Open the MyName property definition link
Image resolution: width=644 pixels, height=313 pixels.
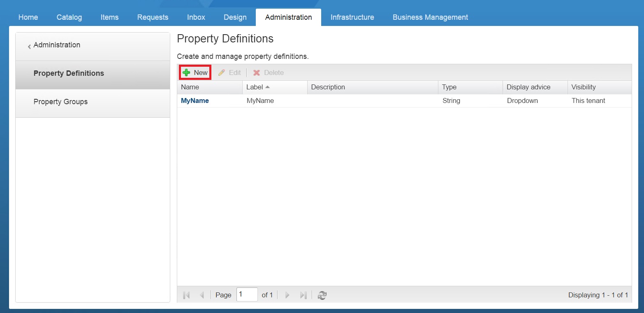click(195, 100)
